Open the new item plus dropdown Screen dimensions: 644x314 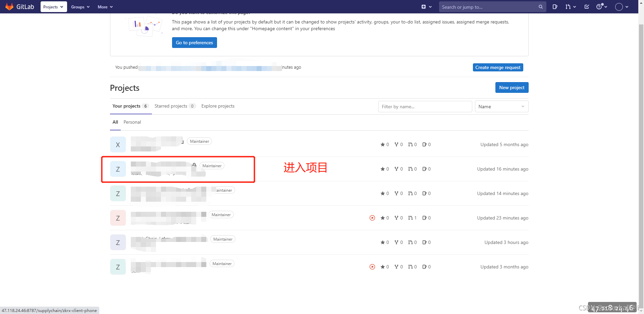(426, 7)
